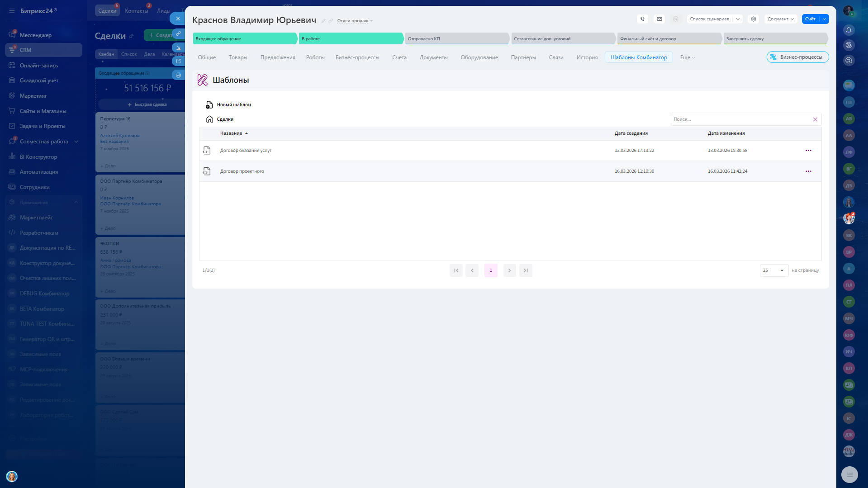This screenshot has height=488, width=868.
Task: Open deal card settings gear
Action: 754,19
